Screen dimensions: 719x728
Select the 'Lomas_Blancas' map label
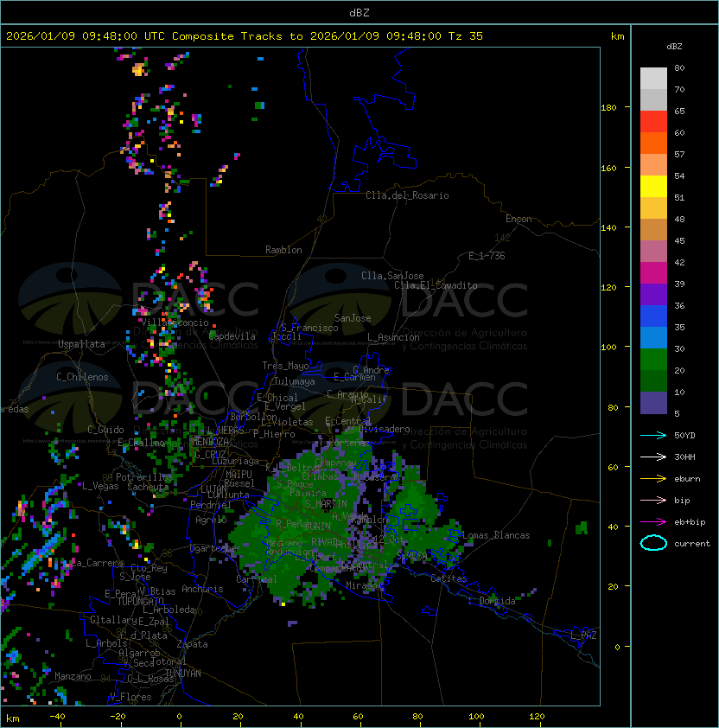496,535
